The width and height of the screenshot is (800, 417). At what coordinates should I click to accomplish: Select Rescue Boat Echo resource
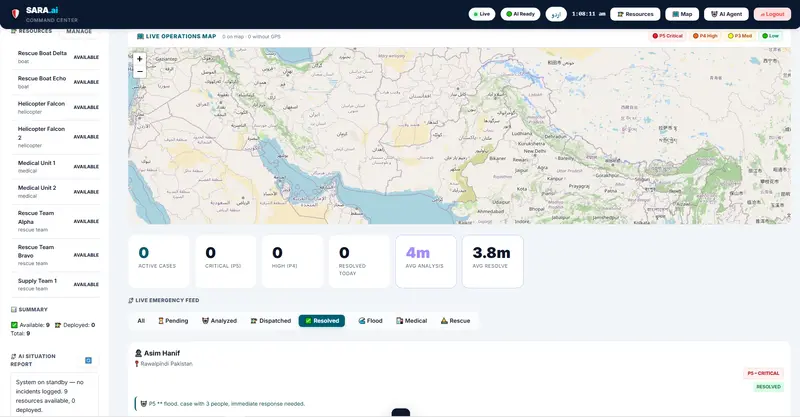[x=56, y=82]
